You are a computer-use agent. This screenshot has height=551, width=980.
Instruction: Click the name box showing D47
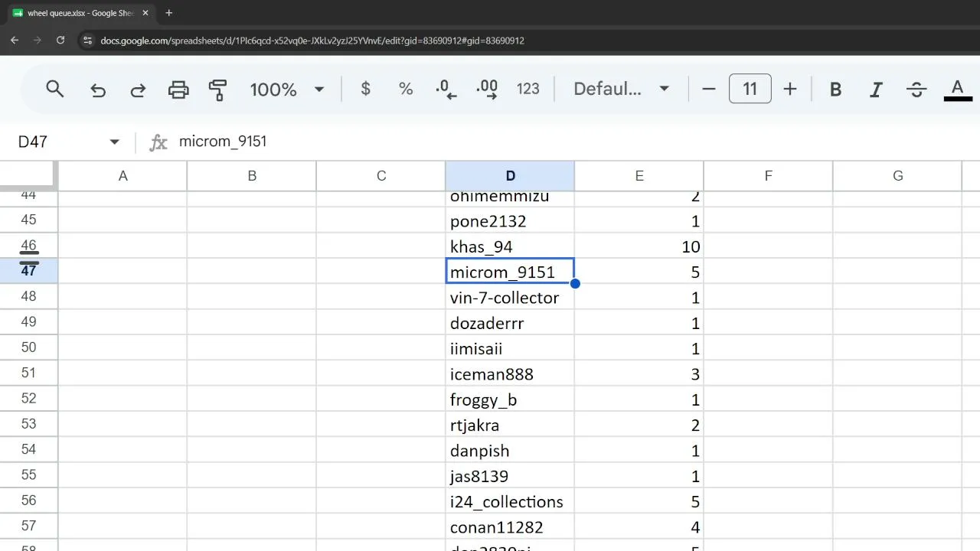pyautogui.click(x=33, y=142)
